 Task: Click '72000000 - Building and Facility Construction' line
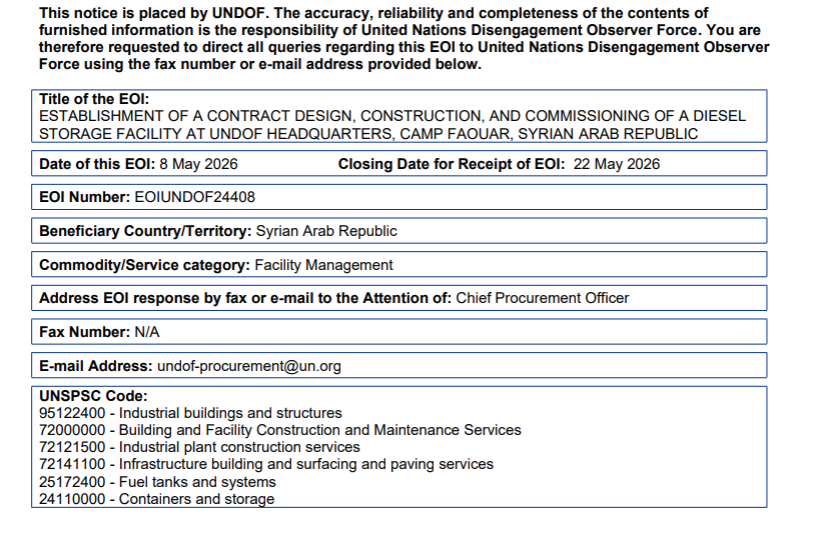280,430
